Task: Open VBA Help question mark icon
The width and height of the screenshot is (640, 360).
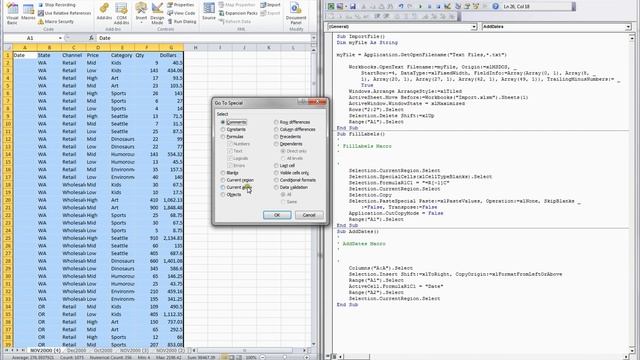Action: 495,7
